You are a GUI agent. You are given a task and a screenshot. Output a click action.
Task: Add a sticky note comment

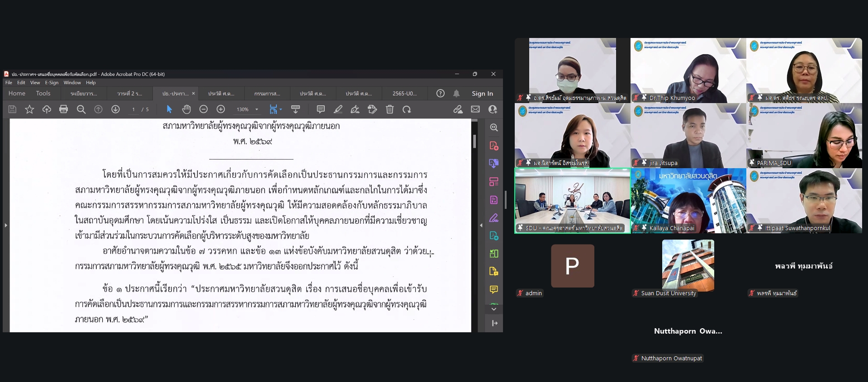pyautogui.click(x=321, y=109)
